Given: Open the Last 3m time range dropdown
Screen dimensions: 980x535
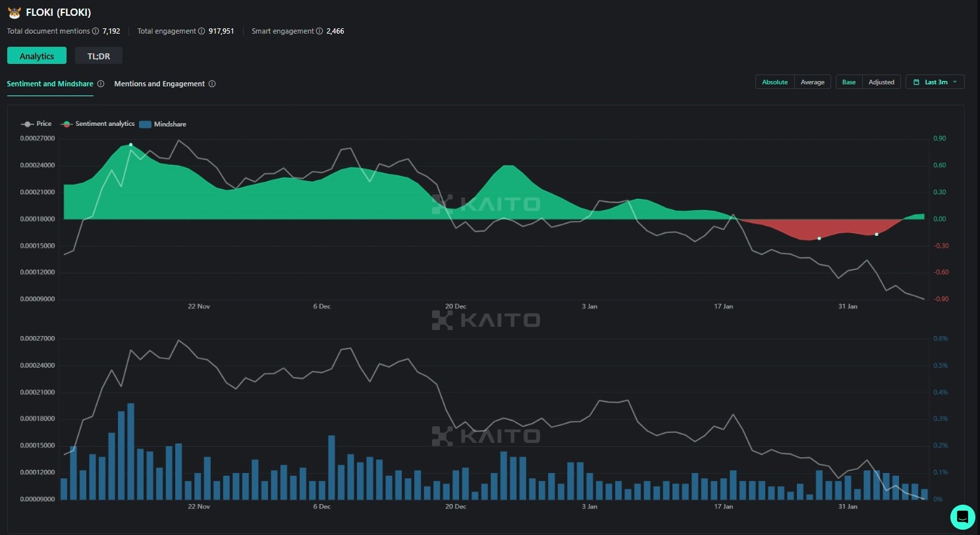Looking at the screenshot, I should [x=935, y=82].
